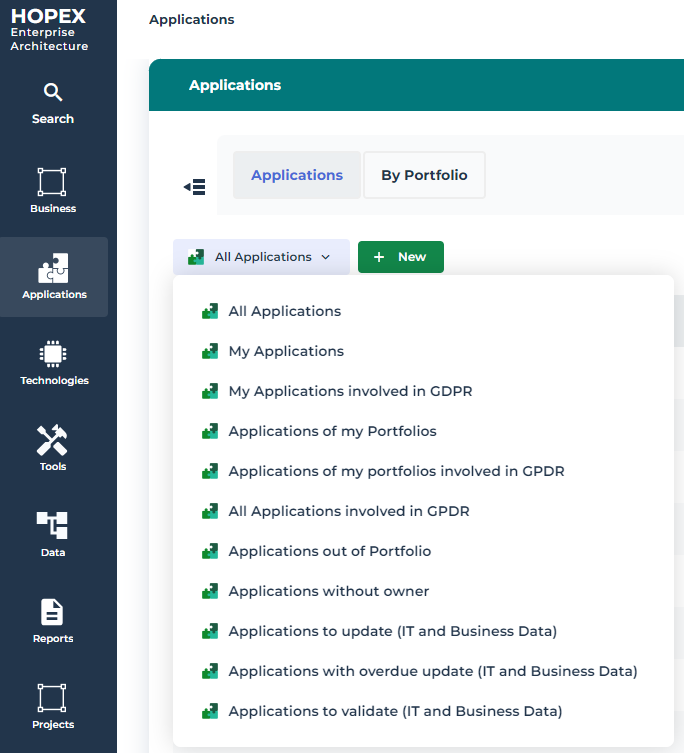
Task: Click the HOPEX Enterprise Architecture logo
Action: (x=49, y=30)
